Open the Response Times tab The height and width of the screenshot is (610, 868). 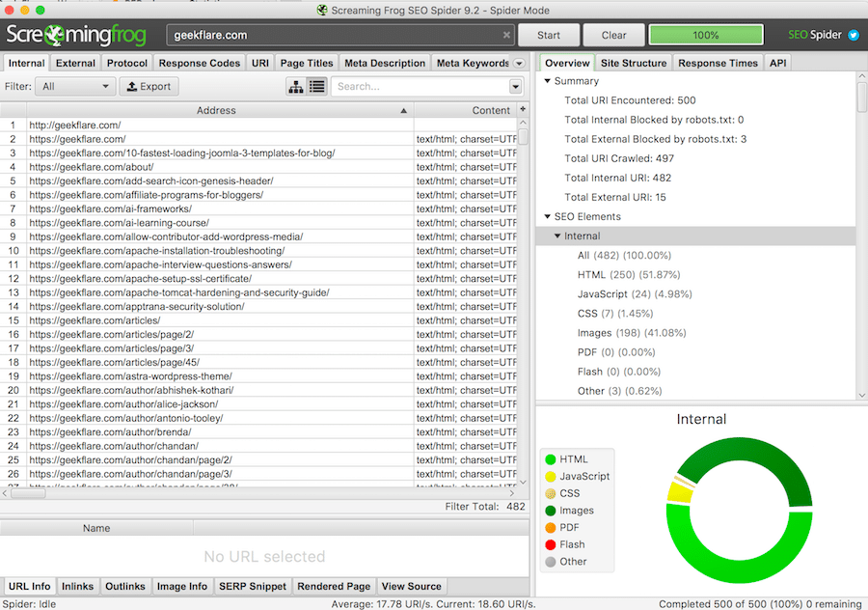pyautogui.click(x=718, y=63)
